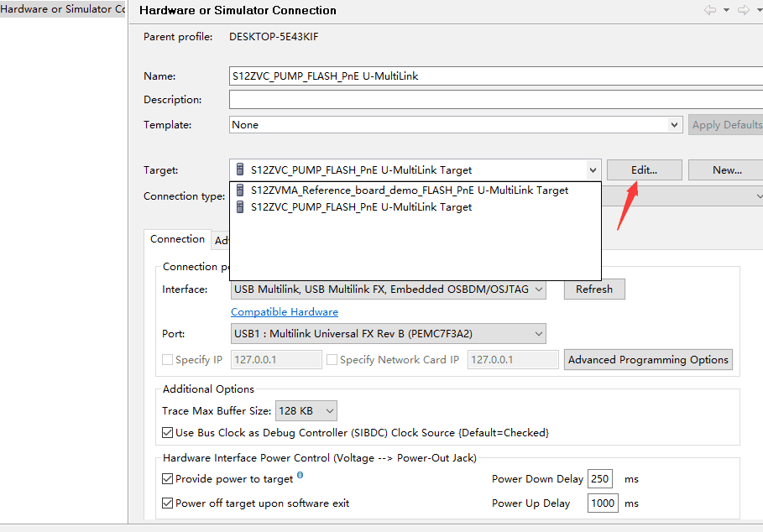This screenshot has width=763, height=532.
Task: Open Trace Max Buffer Size dropdown
Action: click(329, 411)
